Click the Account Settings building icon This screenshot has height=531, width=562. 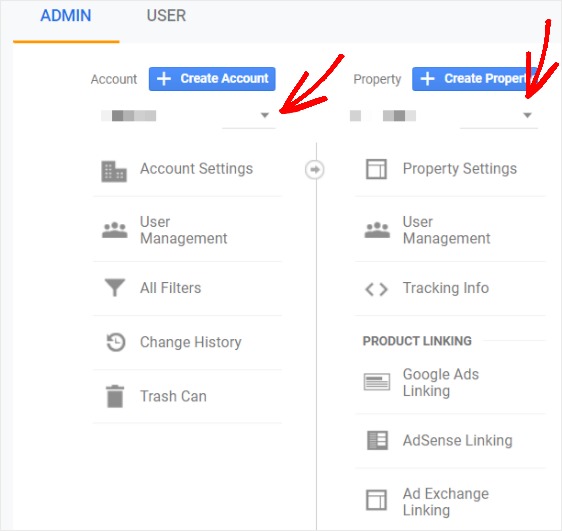coord(114,171)
